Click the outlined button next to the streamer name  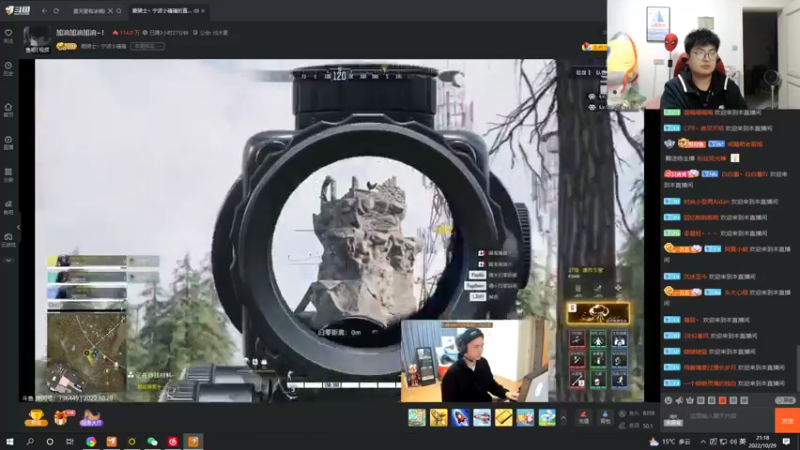point(147,46)
